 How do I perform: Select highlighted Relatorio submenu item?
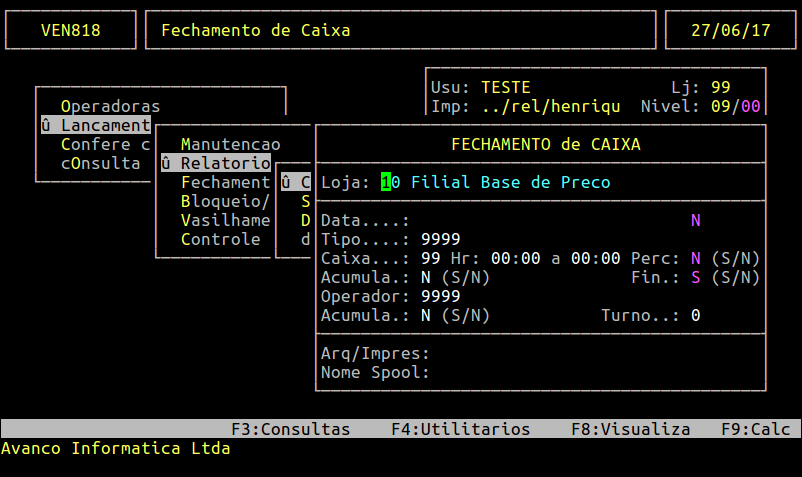coord(215,163)
